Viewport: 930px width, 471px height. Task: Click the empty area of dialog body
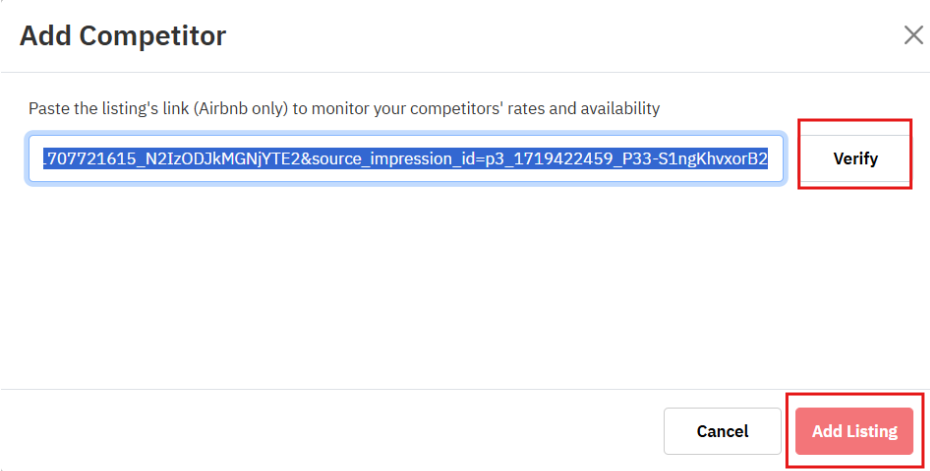tap(400, 290)
